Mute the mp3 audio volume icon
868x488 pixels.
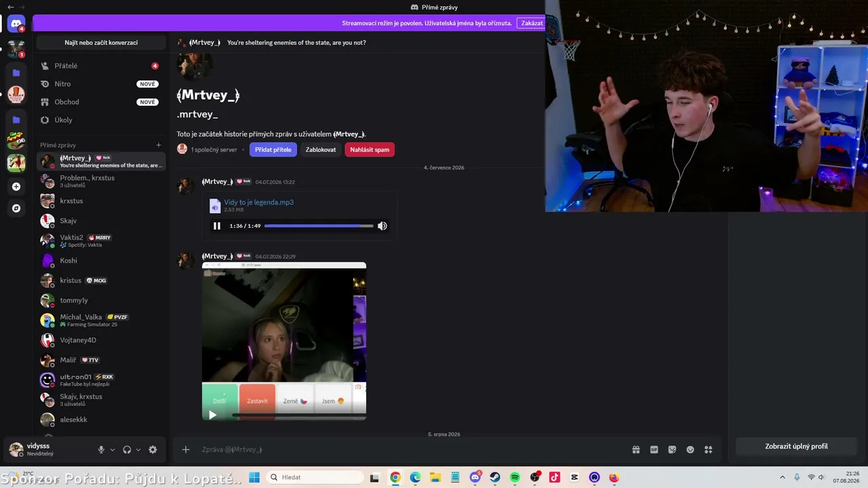pyautogui.click(x=382, y=226)
